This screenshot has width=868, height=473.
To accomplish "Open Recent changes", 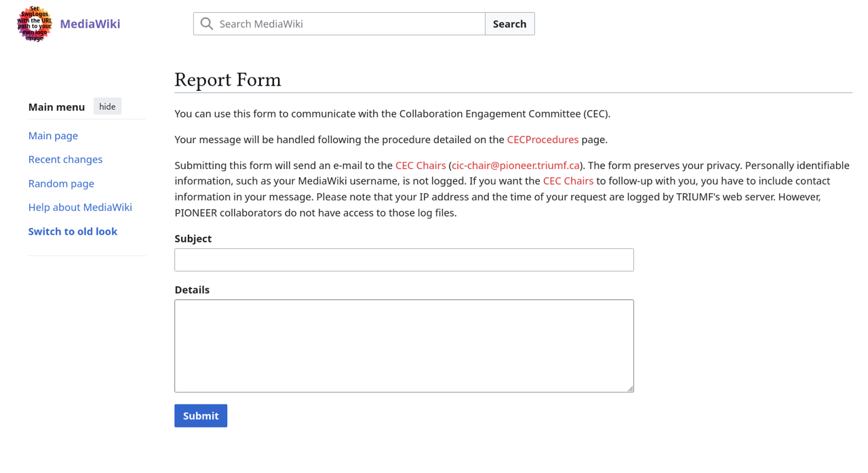I will 65,159.
